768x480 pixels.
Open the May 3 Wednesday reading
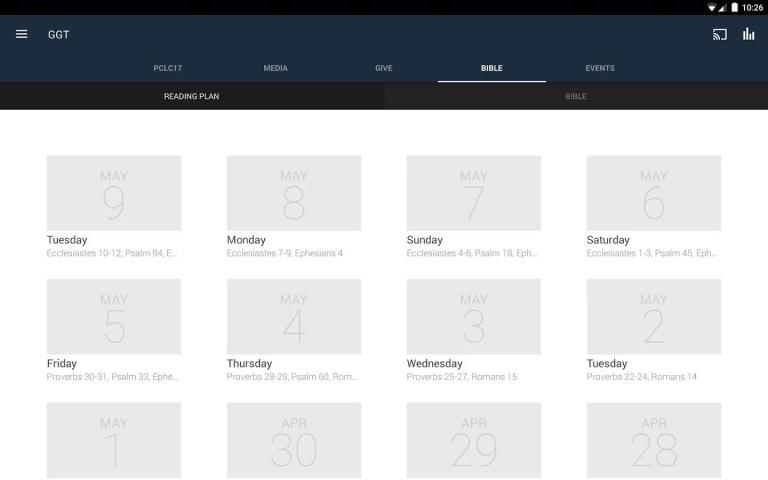[x=474, y=317]
